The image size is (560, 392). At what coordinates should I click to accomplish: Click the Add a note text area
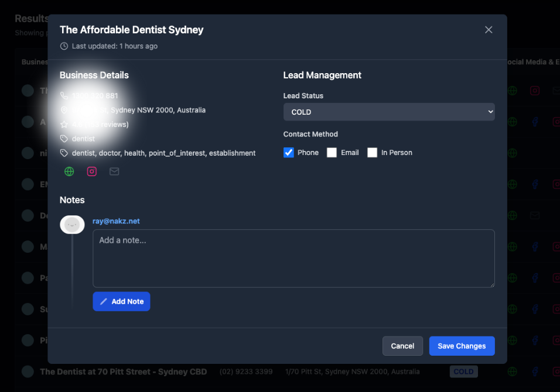coord(293,259)
